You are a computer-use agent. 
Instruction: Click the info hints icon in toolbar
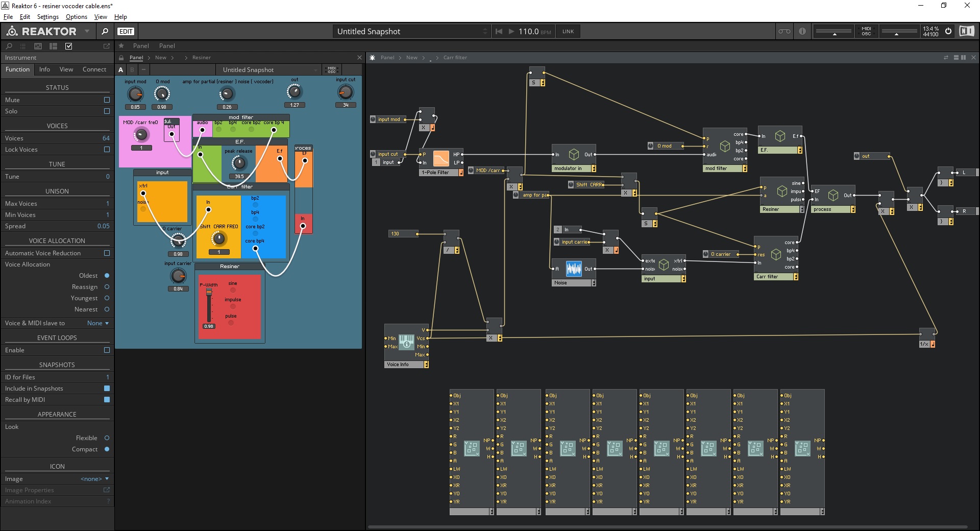tap(802, 31)
